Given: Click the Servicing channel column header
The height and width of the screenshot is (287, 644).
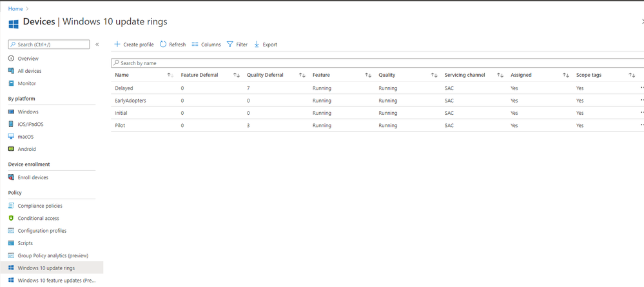Looking at the screenshot, I should pyautogui.click(x=465, y=75).
